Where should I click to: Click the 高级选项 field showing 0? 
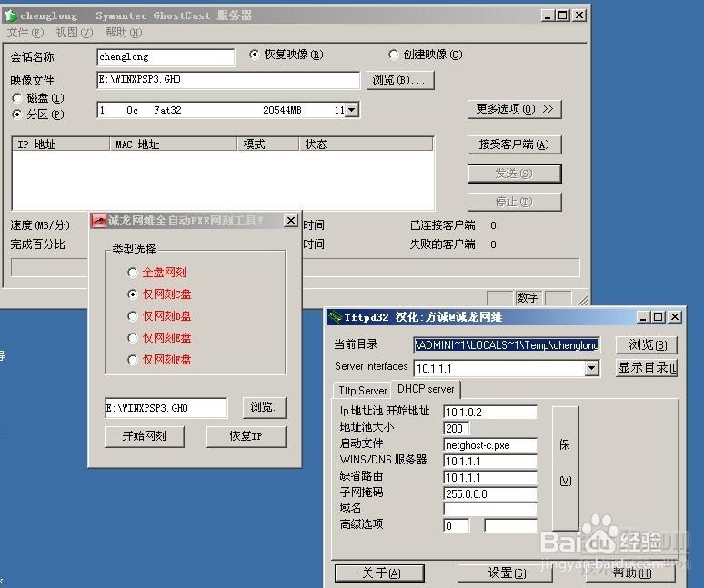[x=457, y=525]
